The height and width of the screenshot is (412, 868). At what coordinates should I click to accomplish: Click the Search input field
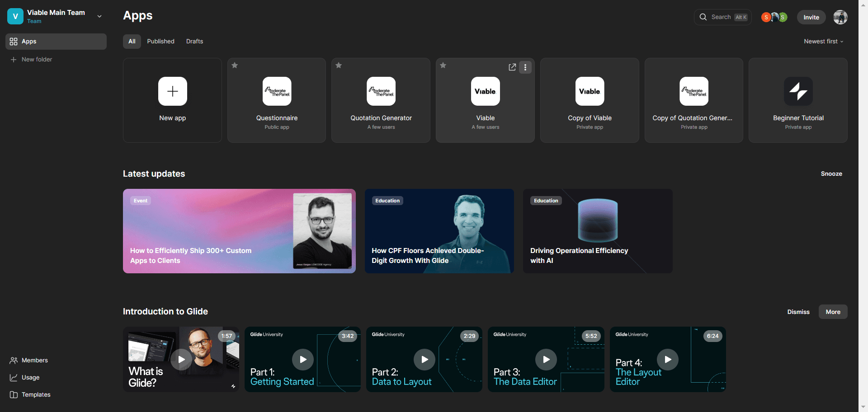(722, 17)
